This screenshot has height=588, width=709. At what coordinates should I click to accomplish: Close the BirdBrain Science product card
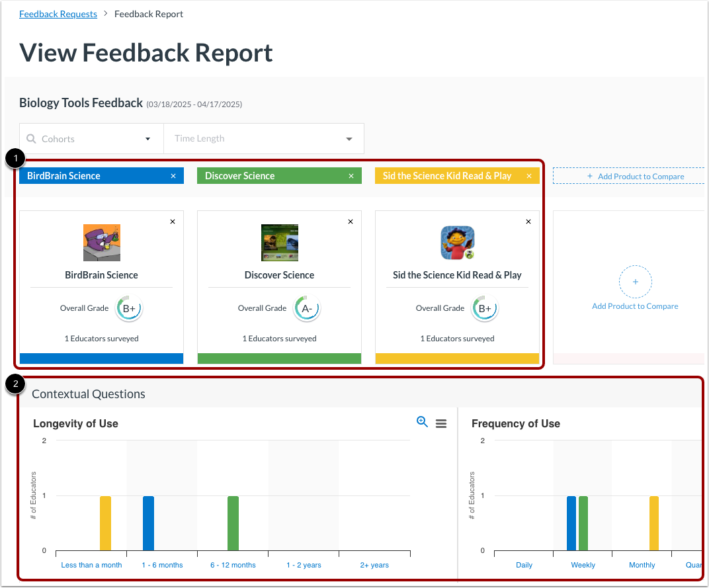click(172, 222)
